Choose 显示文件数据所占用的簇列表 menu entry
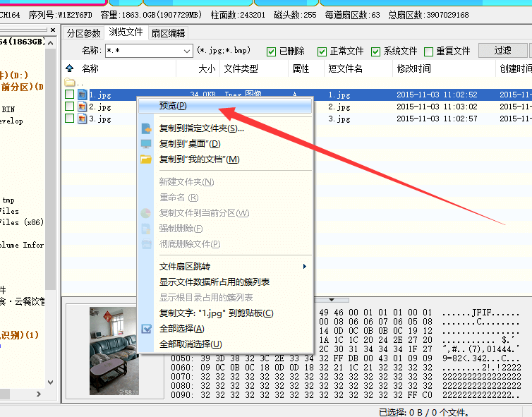Image resolution: width=532 pixels, height=417 pixels. point(225,282)
